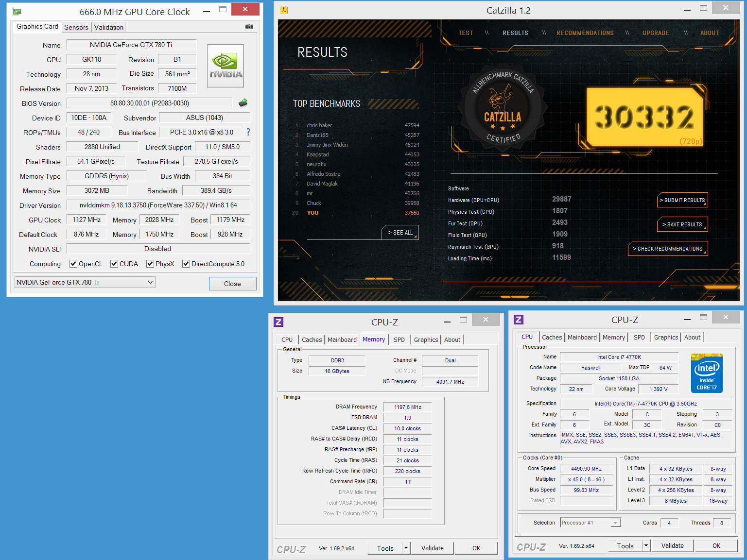Click SEE ALL under Top Benchmarks
Screen dimensions: 747x560
click(400, 233)
